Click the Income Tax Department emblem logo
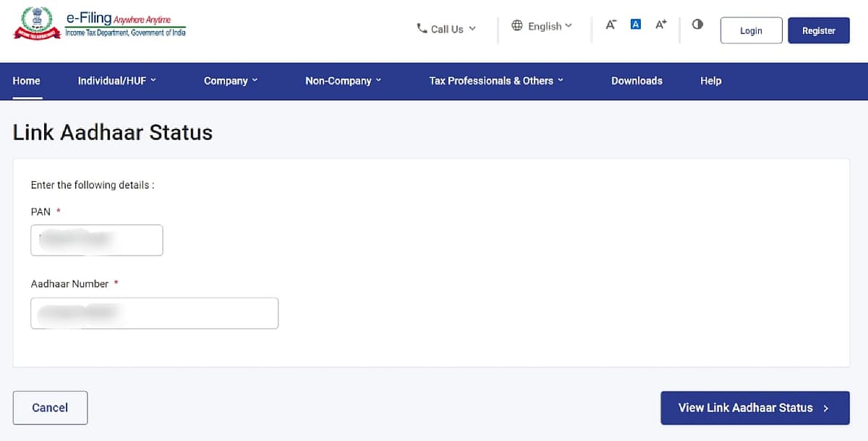868x441 pixels. 37,23
